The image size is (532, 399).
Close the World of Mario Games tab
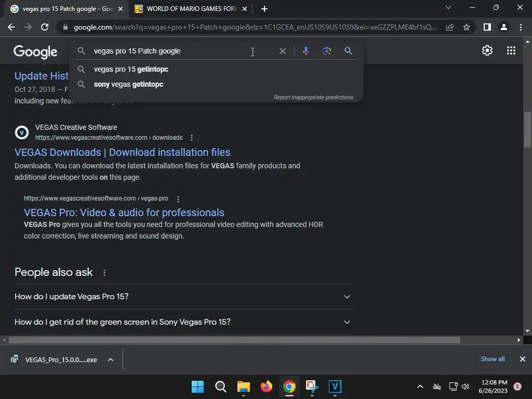[245, 9]
